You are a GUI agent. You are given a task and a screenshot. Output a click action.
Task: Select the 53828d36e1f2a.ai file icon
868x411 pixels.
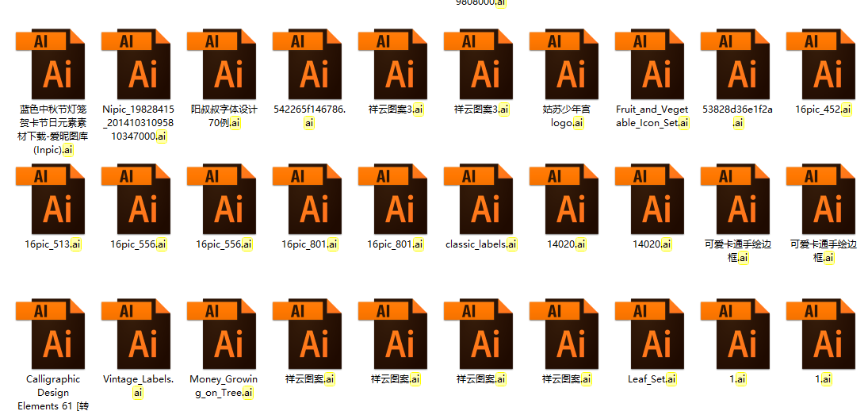coord(735,65)
